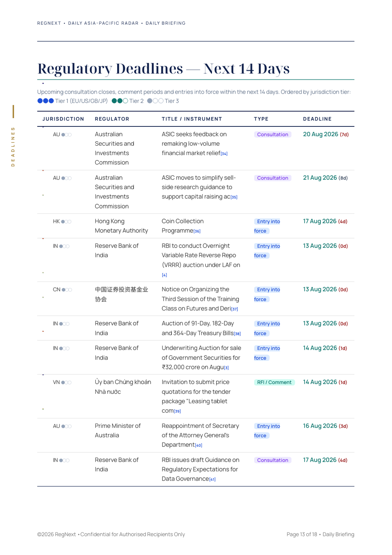This screenshot has height=555, width=392.
Task: Click the Consultation tag for 20 Aug 2026
Action: pos(273,134)
